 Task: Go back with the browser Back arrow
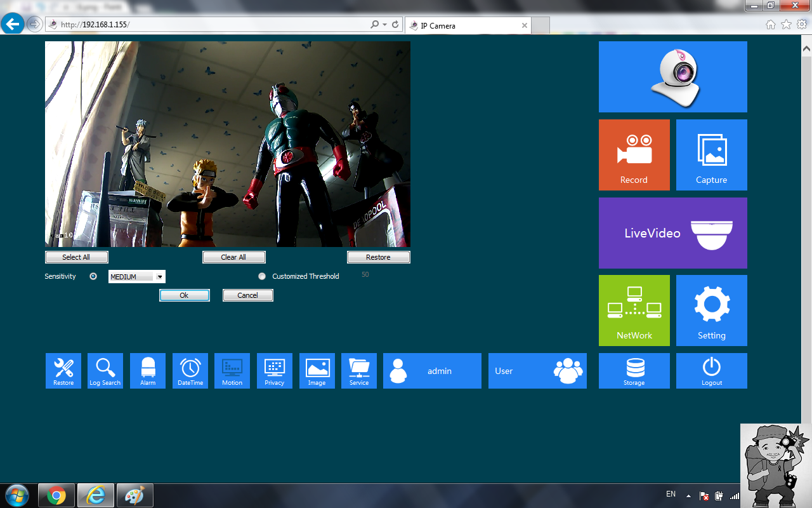tap(13, 24)
